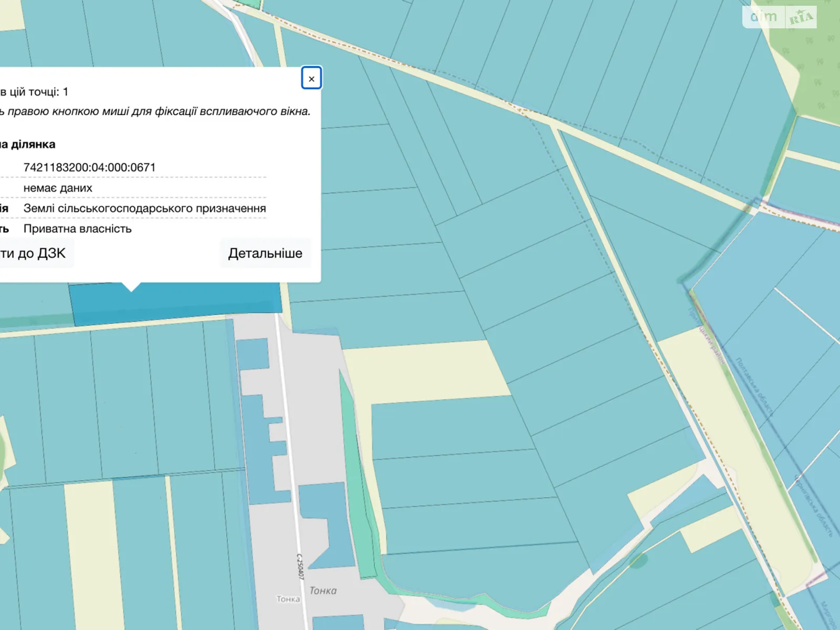Viewport: 840px width, 630px height.
Task: Close the parcel info popup
Action: (x=311, y=79)
